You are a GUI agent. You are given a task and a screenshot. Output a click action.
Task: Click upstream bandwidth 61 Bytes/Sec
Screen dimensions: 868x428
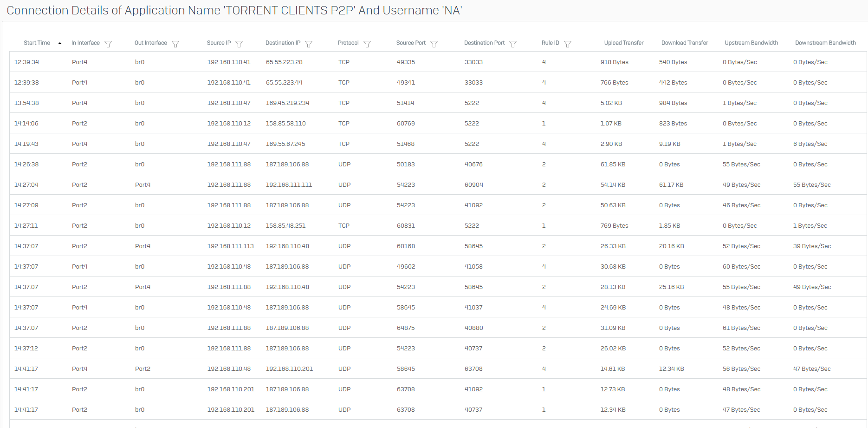[741, 328]
